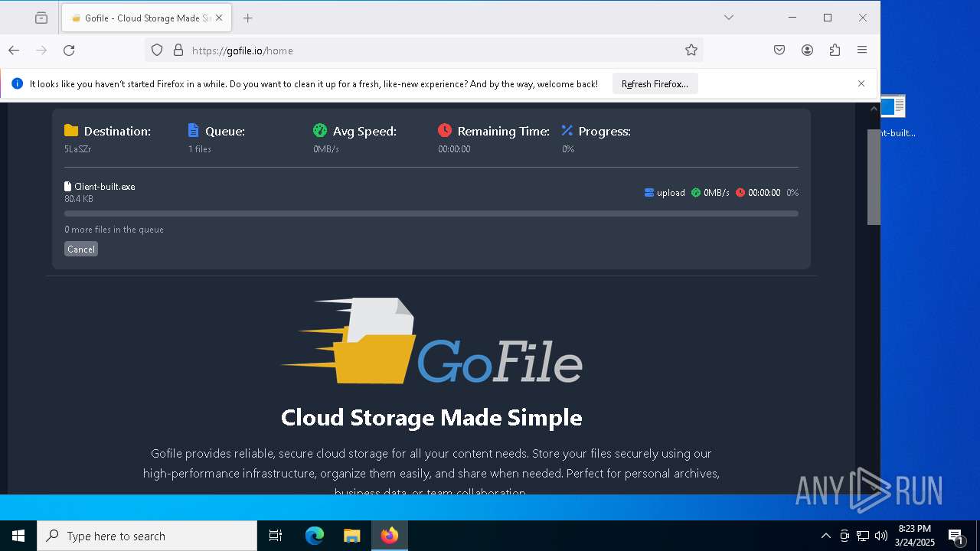Click the upload server icon
The height and width of the screenshot is (551, 980).
649,193
